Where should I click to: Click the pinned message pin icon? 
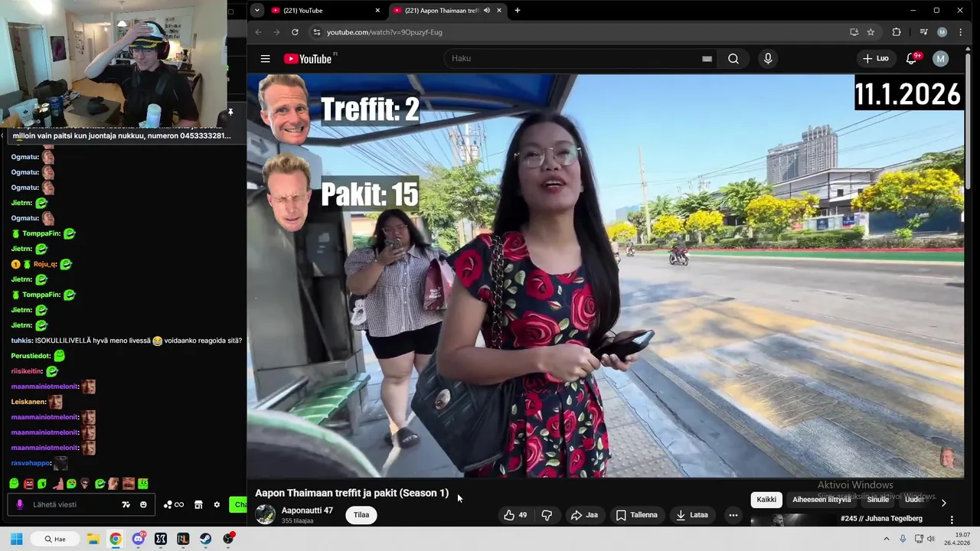pyautogui.click(x=230, y=112)
